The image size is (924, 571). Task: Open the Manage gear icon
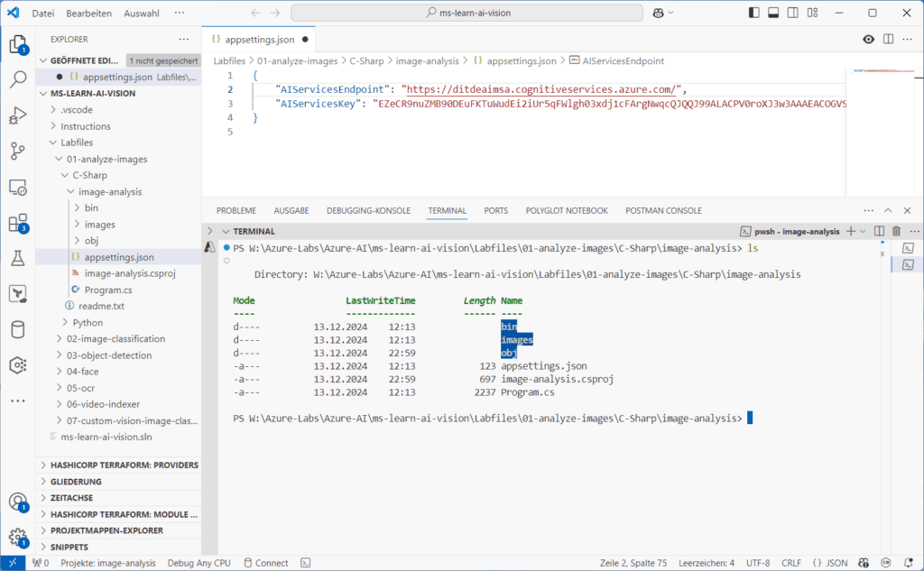pyautogui.click(x=18, y=538)
